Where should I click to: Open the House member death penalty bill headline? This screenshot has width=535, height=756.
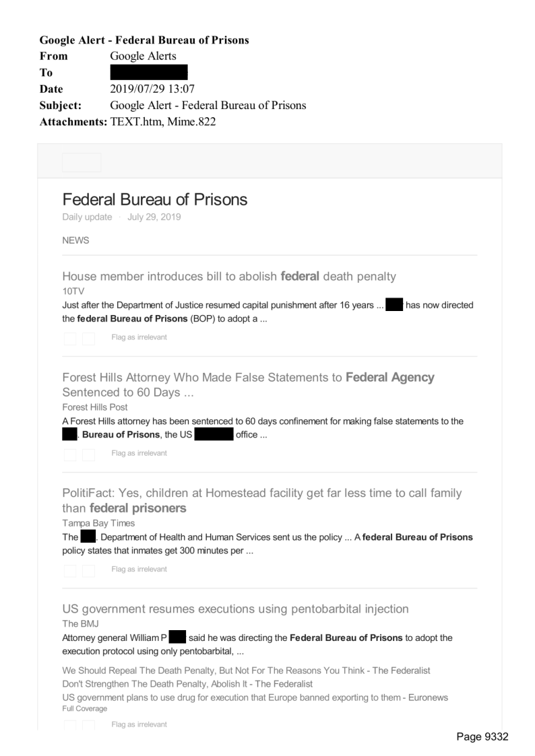tap(229, 276)
